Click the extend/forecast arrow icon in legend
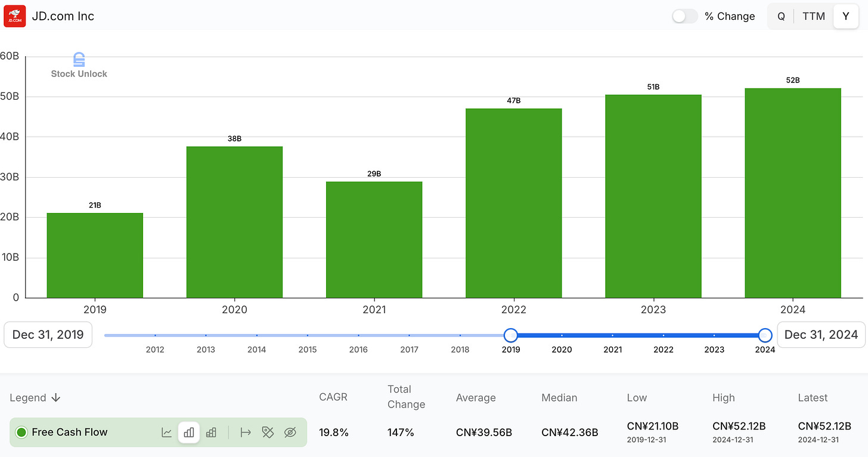 click(246, 433)
